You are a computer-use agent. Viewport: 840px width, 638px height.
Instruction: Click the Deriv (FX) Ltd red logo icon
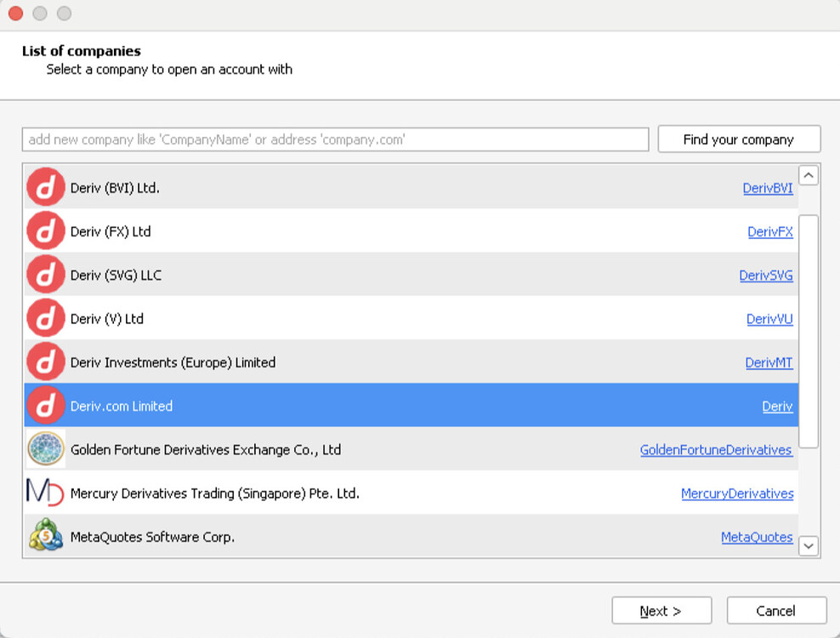coord(45,231)
